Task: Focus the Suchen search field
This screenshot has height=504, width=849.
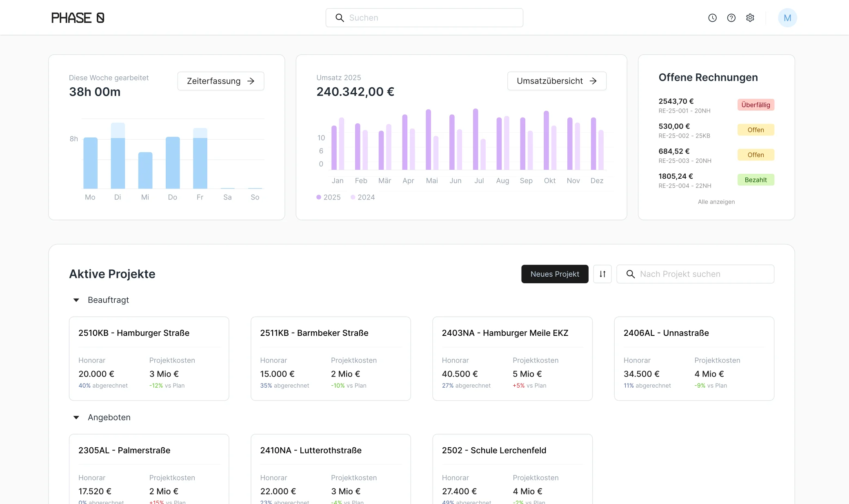Action: tap(424, 18)
